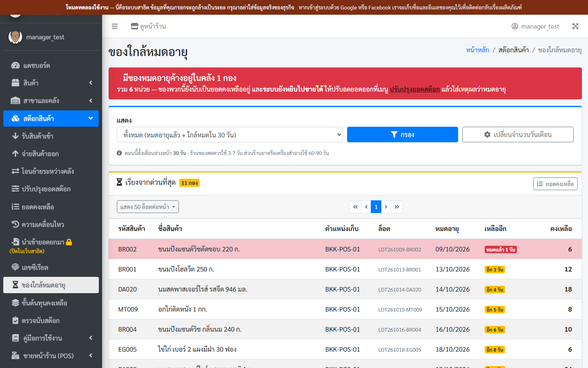Click the transfer arrows icon for โอนย้ายระหว่างคลัง
The width and height of the screenshot is (588, 368).
pos(16,171)
